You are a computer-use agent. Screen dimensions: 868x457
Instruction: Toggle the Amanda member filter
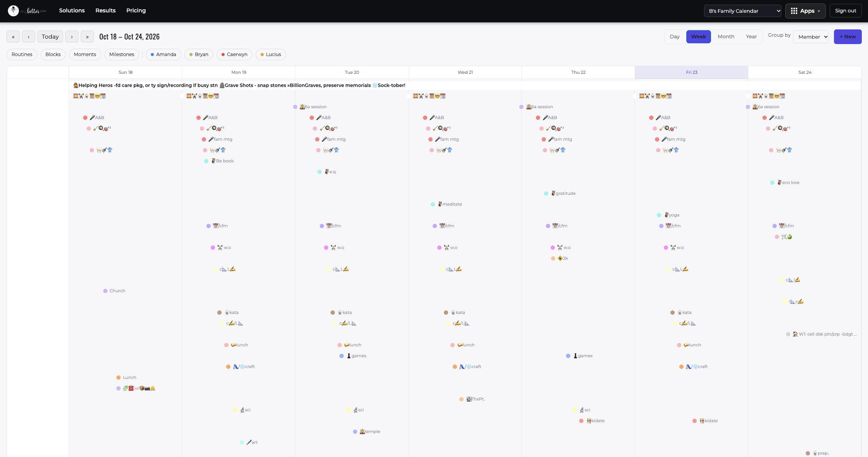[164, 55]
